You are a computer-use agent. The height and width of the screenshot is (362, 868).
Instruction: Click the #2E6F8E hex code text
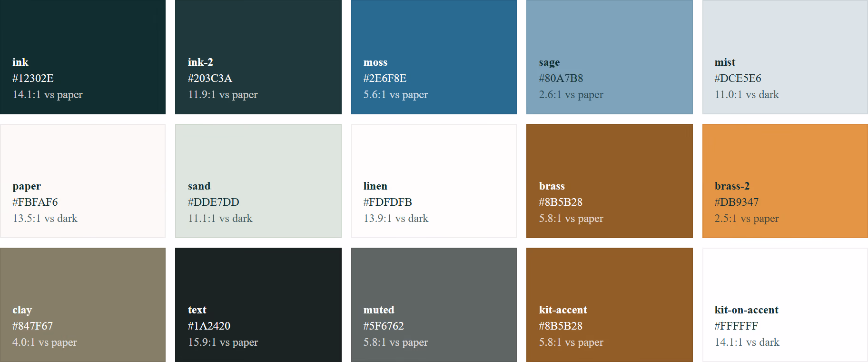(385, 78)
